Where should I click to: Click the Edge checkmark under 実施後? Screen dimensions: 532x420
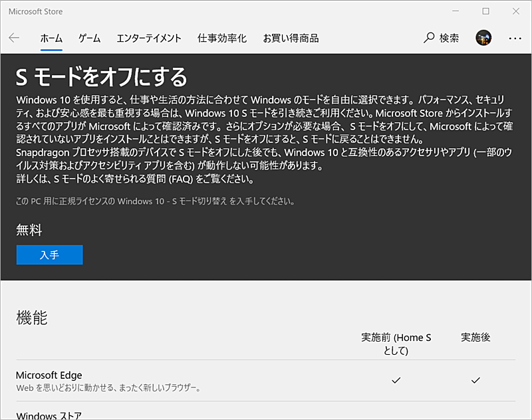click(475, 380)
